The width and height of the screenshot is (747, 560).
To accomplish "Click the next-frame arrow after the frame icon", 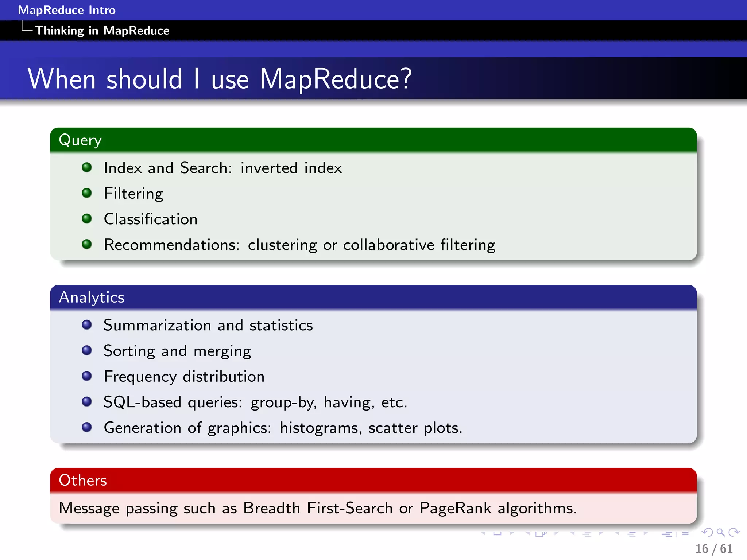I will [x=556, y=534].
